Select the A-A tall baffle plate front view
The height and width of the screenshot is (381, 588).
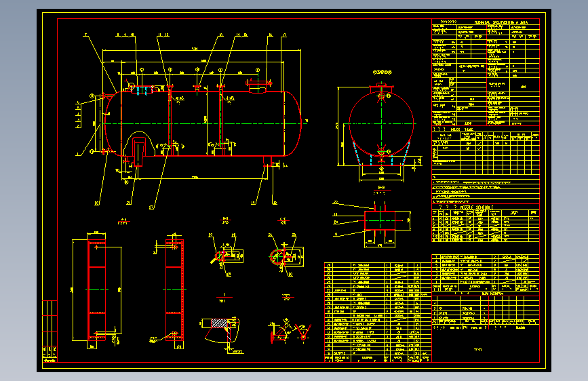(x=96, y=290)
